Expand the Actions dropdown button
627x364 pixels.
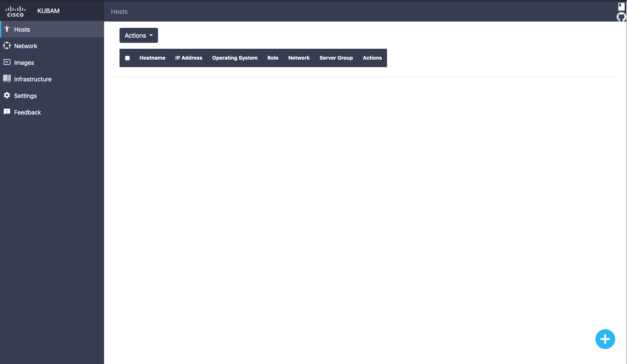[139, 35]
